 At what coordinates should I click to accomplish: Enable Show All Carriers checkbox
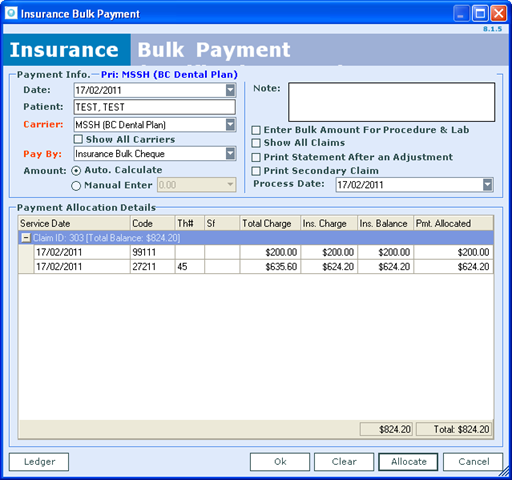point(78,139)
